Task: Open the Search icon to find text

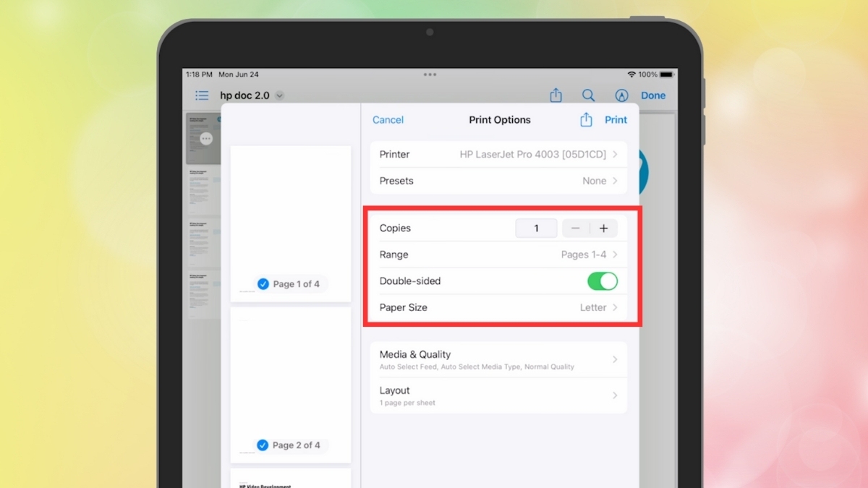Action: click(588, 95)
